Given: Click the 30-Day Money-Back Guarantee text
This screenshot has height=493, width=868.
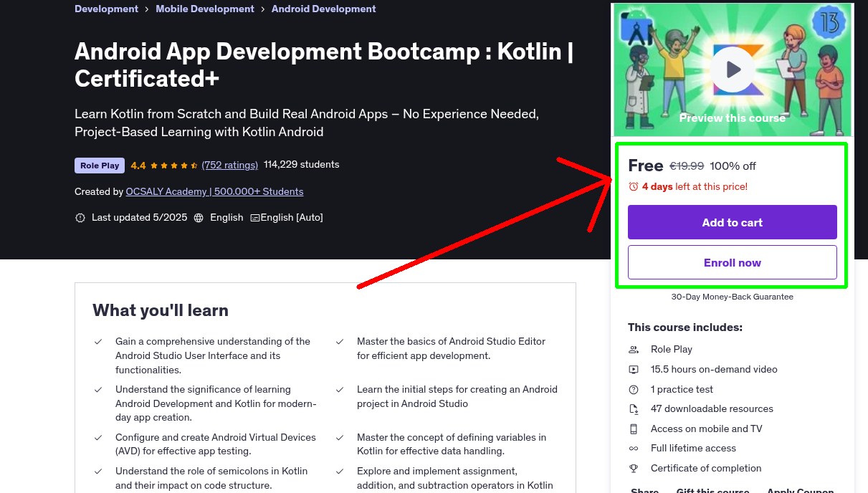Looking at the screenshot, I should pos(733,297).
